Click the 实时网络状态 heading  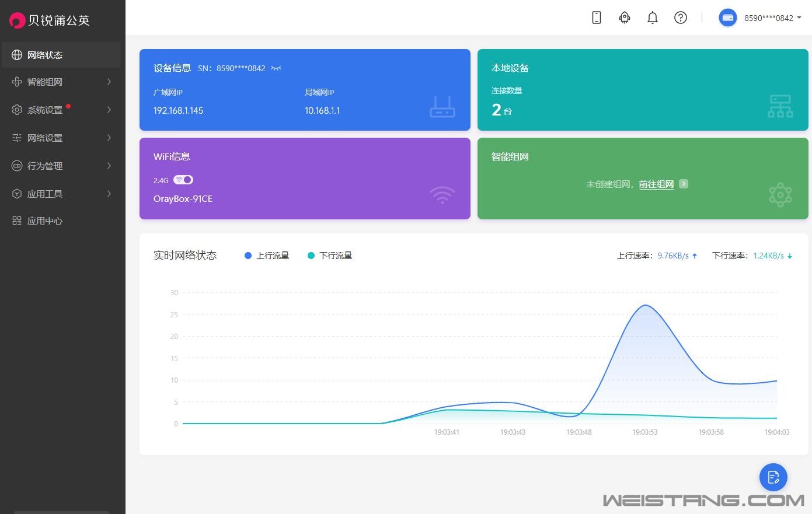point(185,256)
